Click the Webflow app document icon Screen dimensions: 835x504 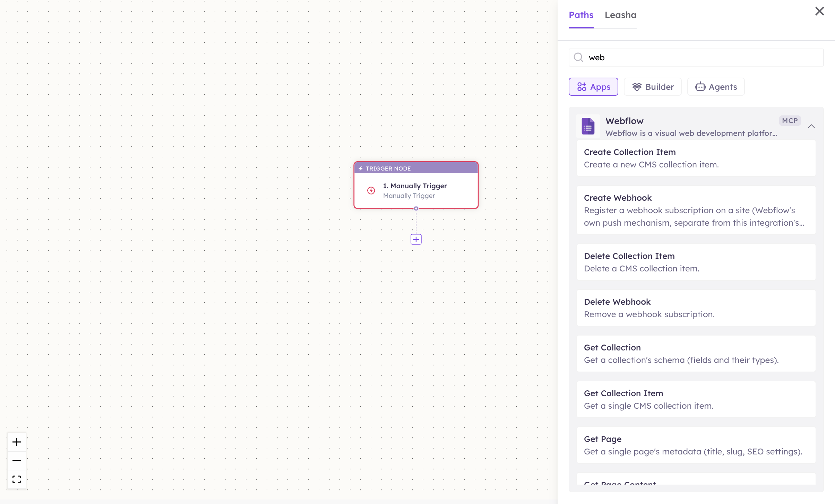(x=588, y=126)
